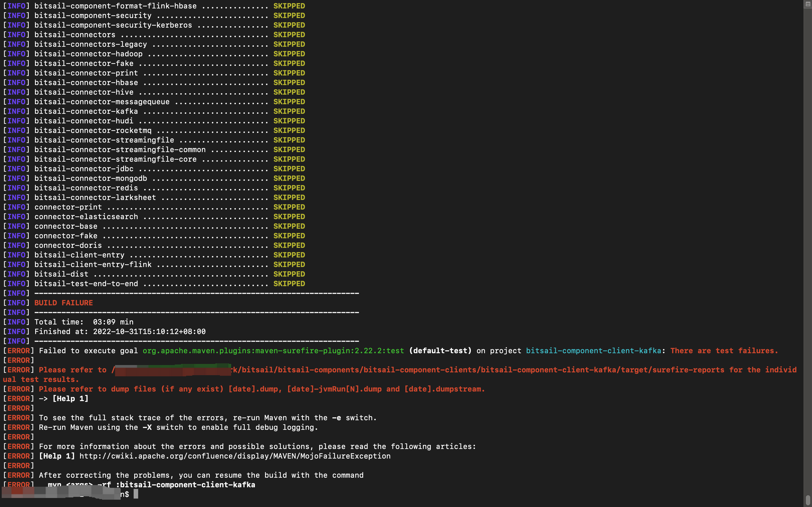This screenshot has height=507, width=812.
Task: Click the Total time 03:09 min line
Action: coord(84,322)
